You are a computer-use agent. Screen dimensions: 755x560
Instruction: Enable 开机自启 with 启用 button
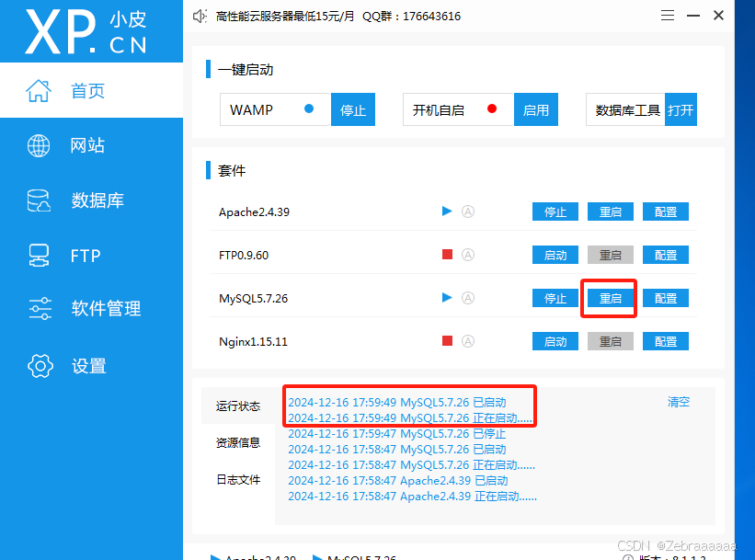pyautogui.click(x=536, y=109)
